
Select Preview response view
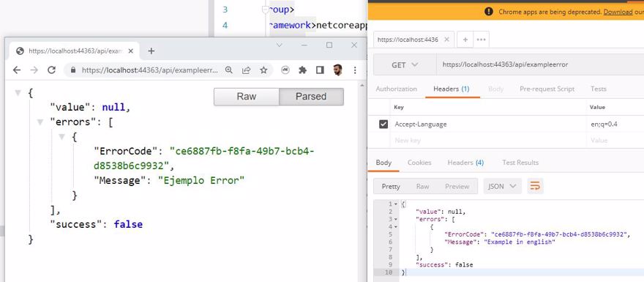[457, 186]
